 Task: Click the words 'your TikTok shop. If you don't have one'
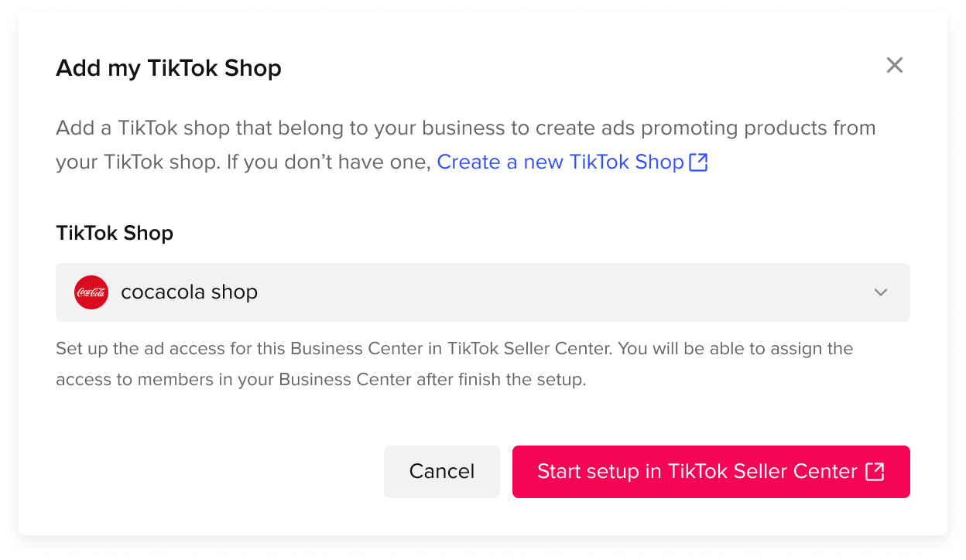[x=243, y=162]
